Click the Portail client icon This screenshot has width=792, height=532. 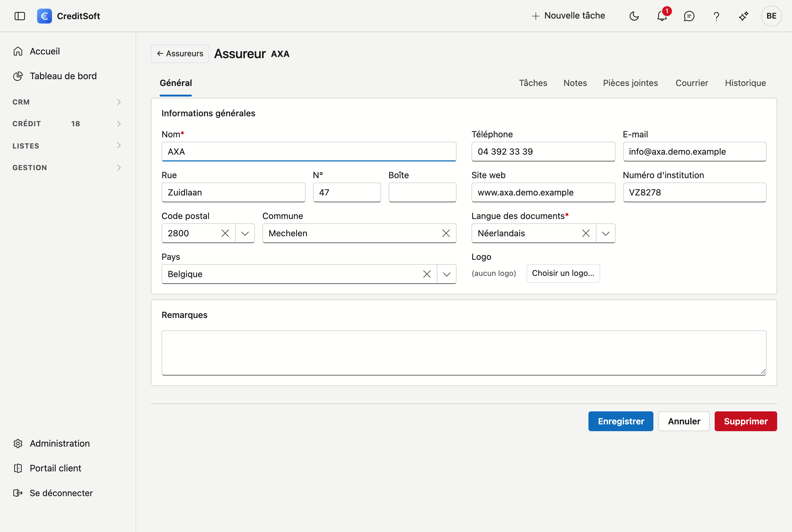pos(18,468)
